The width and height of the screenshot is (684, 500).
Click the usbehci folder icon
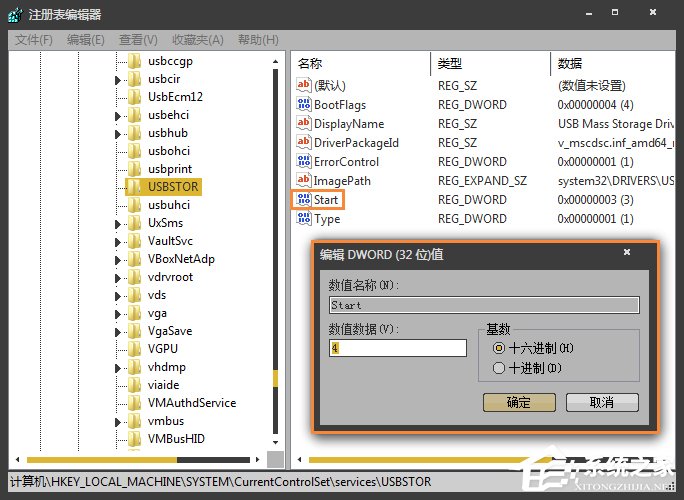click(x=134, y=115)
